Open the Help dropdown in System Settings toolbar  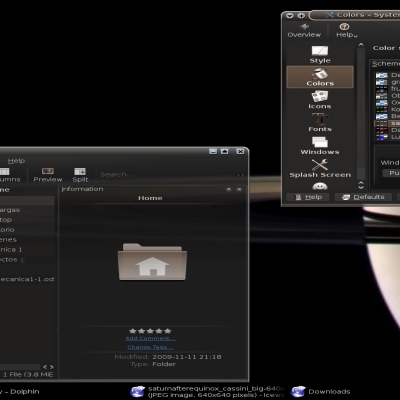click(346, 30)
